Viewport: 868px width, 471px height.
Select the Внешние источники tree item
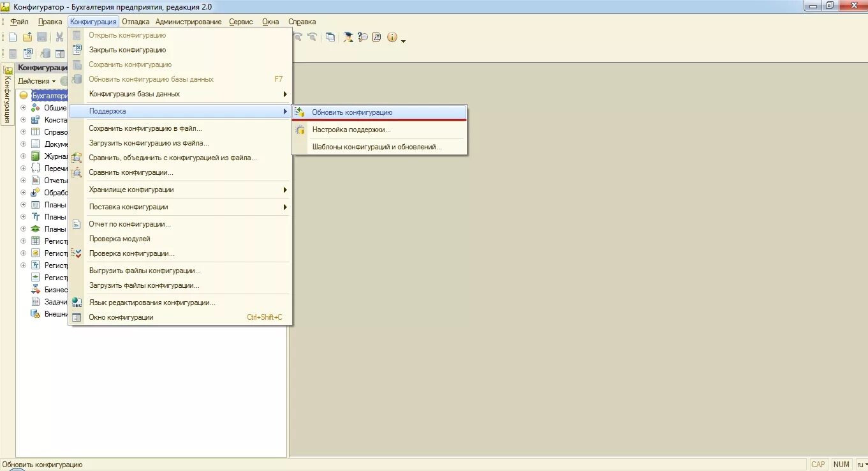[x=55, y=314]
